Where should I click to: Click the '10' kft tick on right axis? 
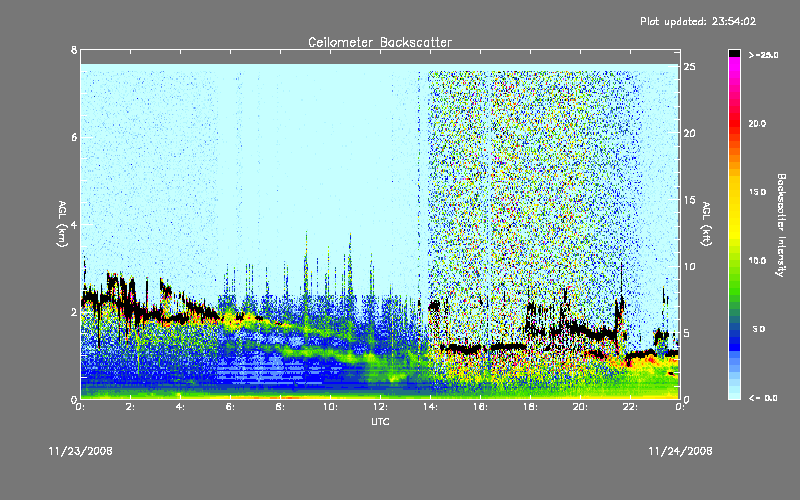tap(689, 266)
